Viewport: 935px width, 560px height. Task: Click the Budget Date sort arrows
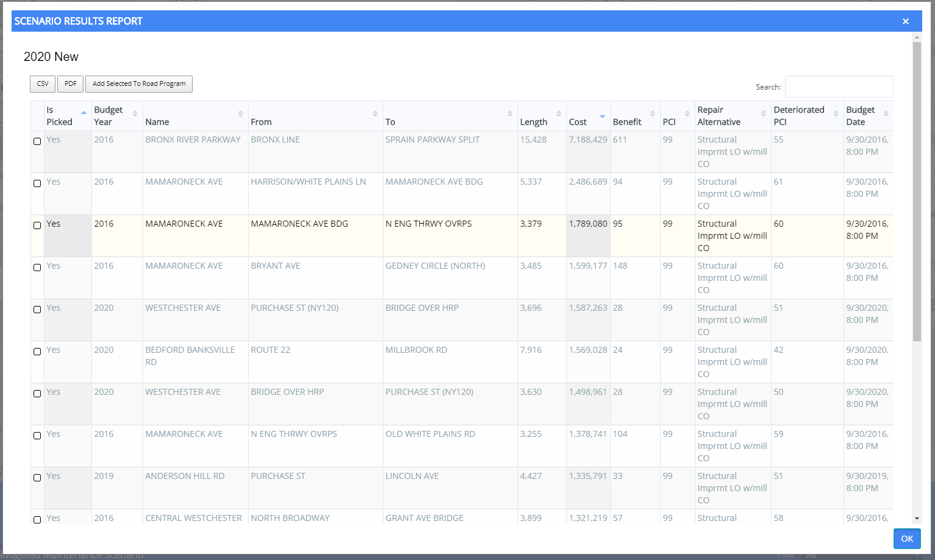(886, 114)
